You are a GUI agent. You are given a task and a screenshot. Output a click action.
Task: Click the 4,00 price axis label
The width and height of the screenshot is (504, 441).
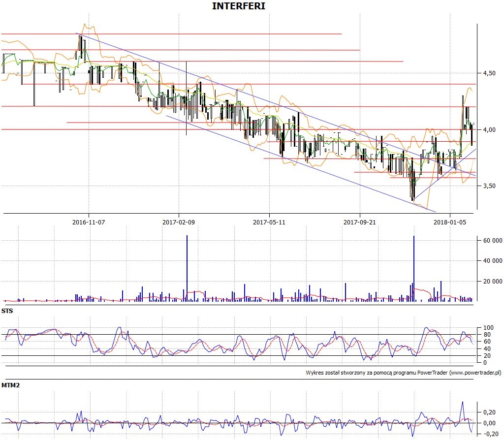489,129
